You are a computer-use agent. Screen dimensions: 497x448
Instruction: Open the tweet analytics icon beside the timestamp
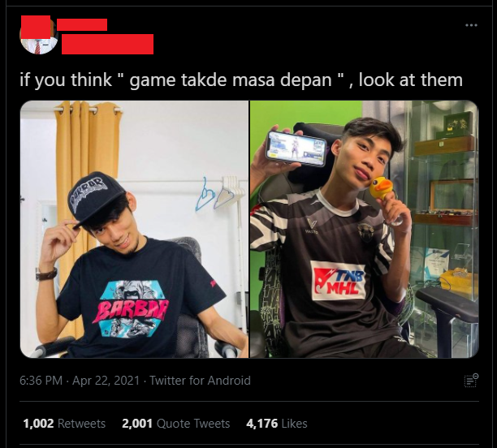tap(471, 381)
